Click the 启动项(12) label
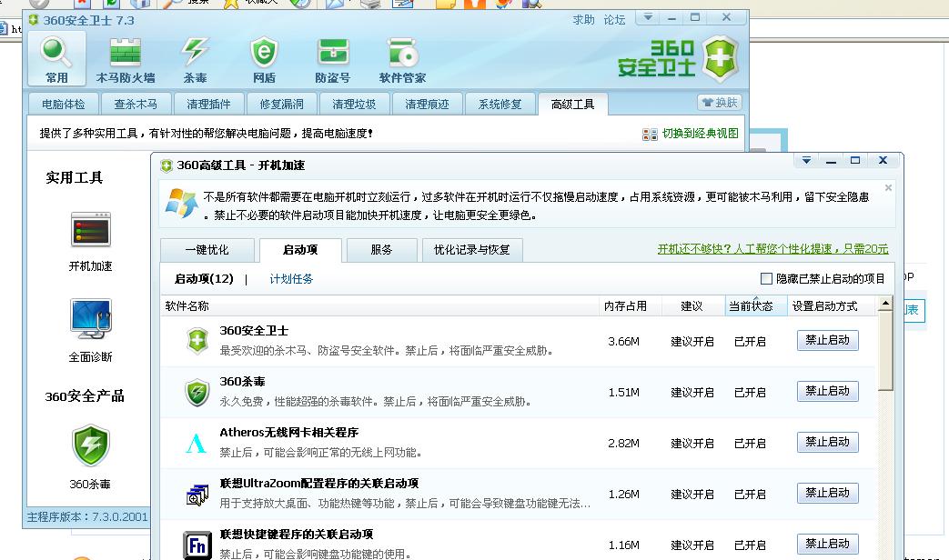This screenshot has height=560, width=949. pos(204,279)
